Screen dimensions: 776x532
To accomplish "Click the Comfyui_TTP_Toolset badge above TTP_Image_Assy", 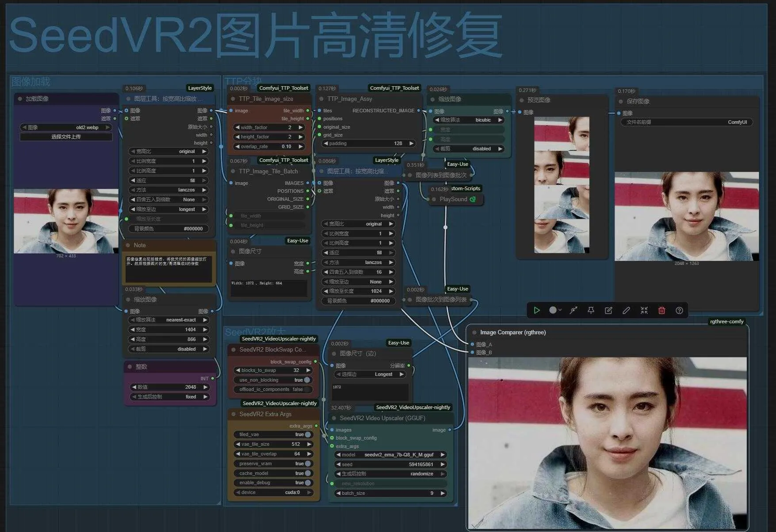I will (394, 88).
